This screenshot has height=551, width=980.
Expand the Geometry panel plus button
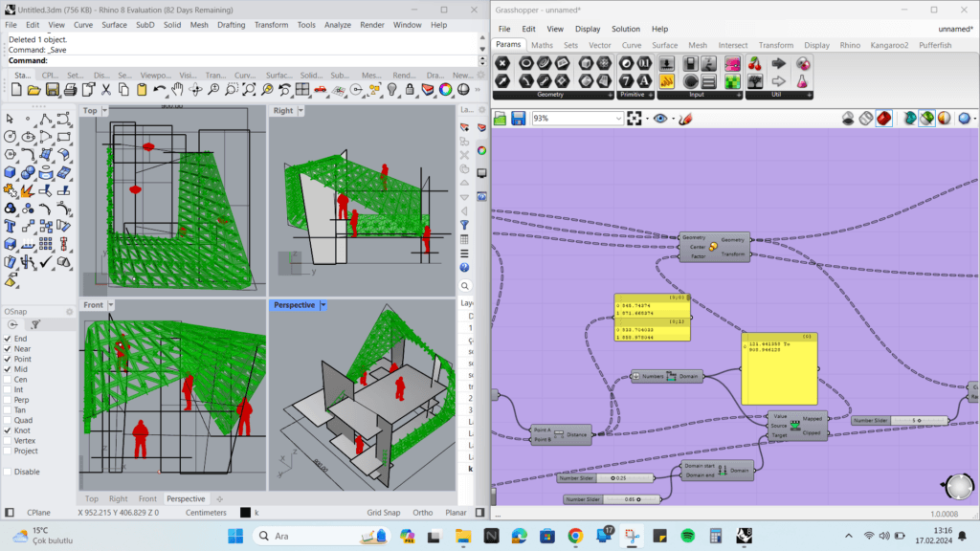[610, 95]
